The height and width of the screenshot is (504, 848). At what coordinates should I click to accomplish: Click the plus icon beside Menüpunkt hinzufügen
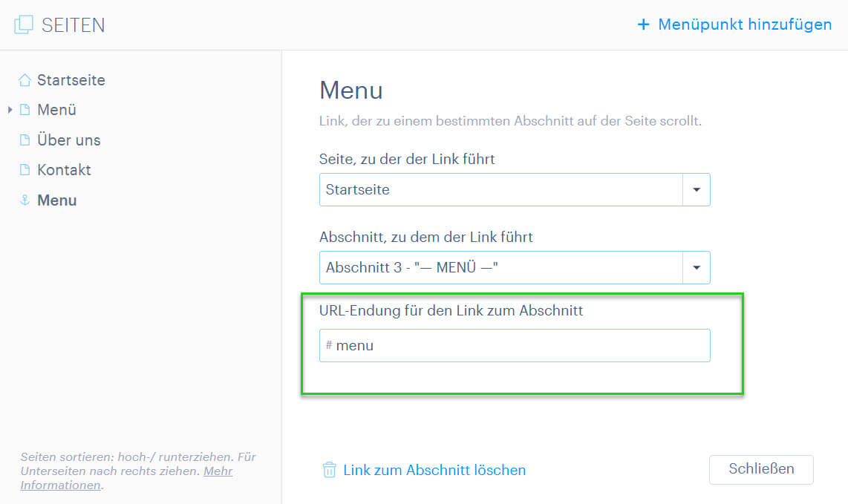[643, 24]
